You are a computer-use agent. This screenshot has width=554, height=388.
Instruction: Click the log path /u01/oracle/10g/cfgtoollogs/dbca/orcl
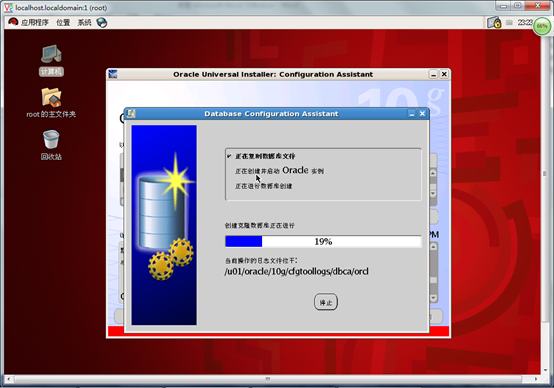[296, 271]
